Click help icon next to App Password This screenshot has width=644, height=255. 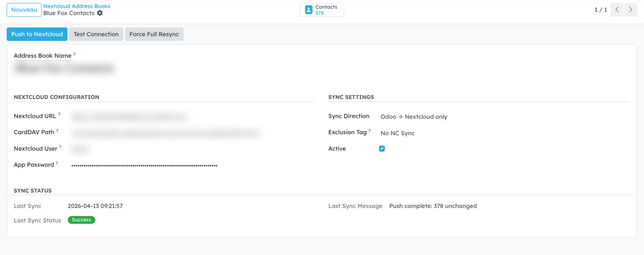57,163
